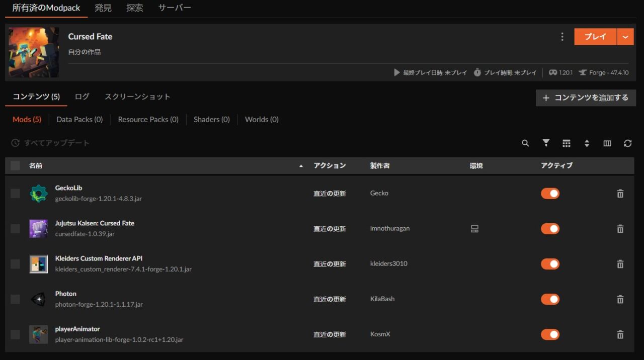
Task: Open the Play button dropdown arrow
Action: click(x=625, y=36)
